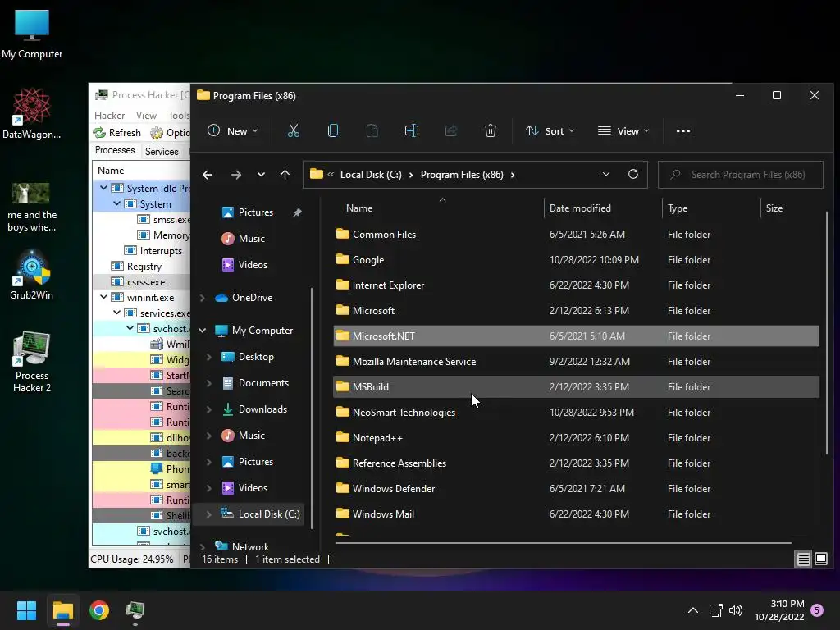
Task: Click the Share icon in toolbar
Action: (x=451, y=130)
